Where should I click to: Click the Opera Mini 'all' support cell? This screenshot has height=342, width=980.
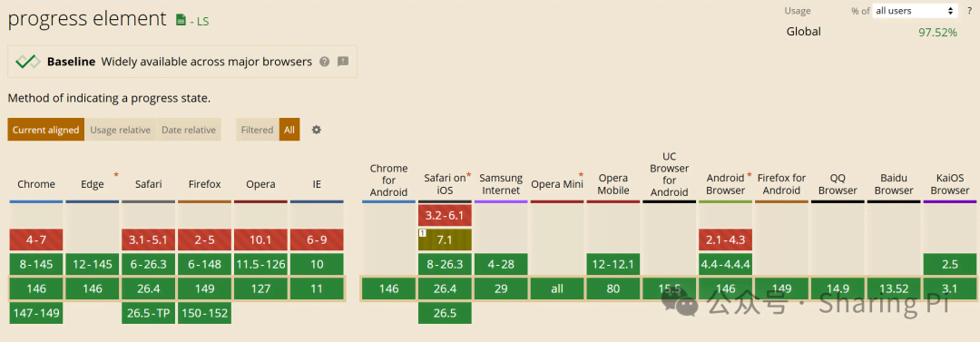[557, 288]
